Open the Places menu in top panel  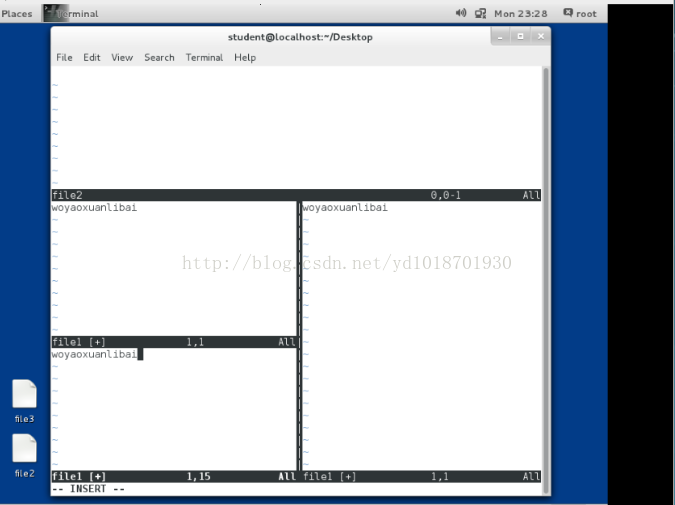(x=17, y=14)
